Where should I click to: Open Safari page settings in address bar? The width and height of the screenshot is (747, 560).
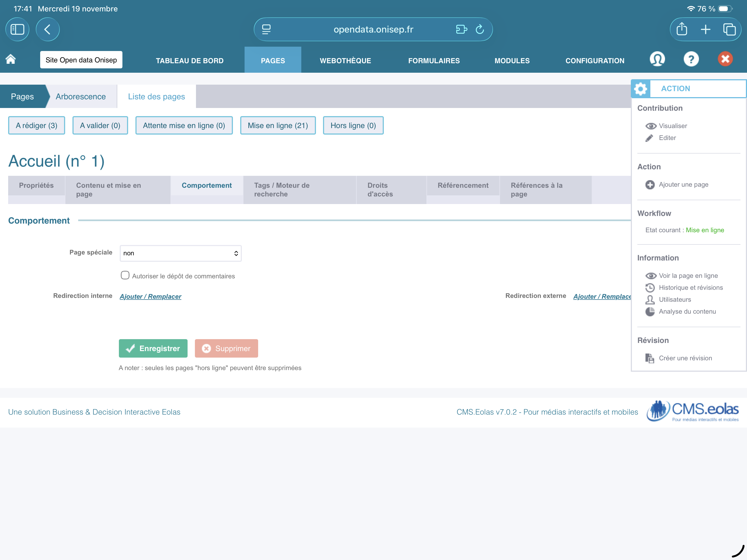(267, 29)
